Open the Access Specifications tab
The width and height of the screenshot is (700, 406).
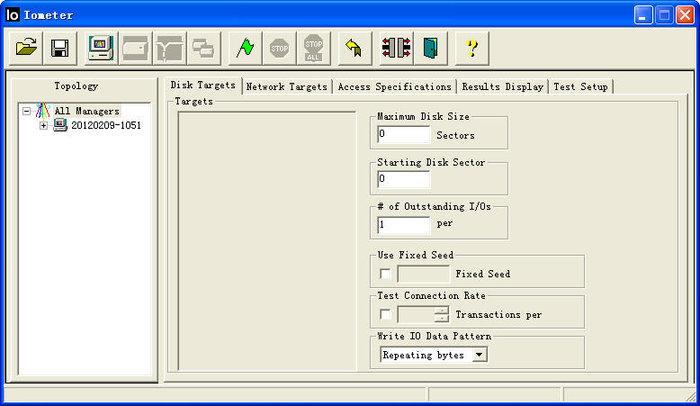395,87
